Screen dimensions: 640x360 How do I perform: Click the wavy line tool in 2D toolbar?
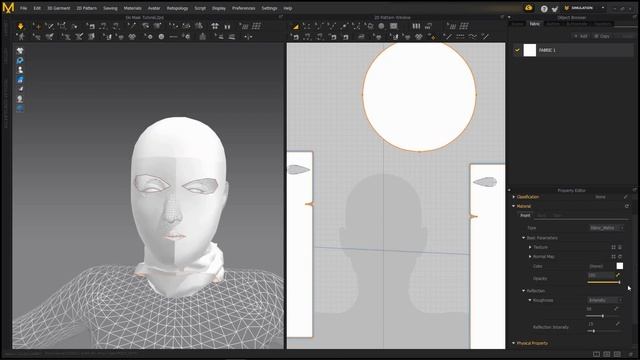[x=473, y=37]
